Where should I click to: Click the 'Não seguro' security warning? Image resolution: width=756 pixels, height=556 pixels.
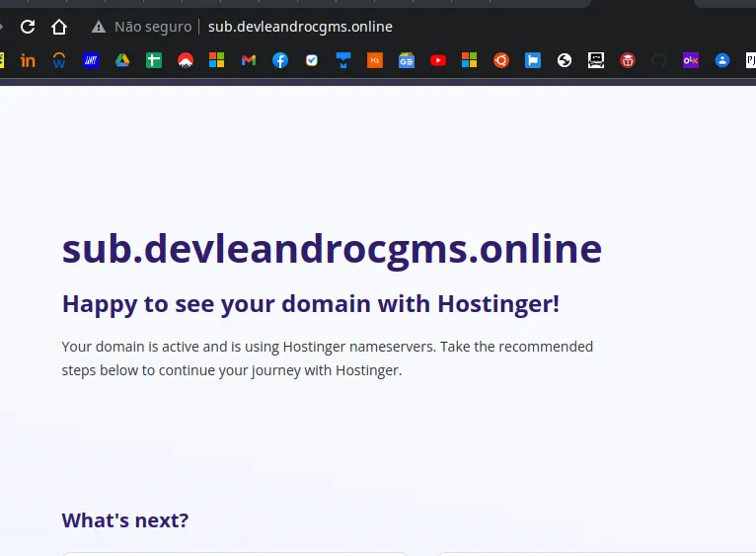[143, 27]
